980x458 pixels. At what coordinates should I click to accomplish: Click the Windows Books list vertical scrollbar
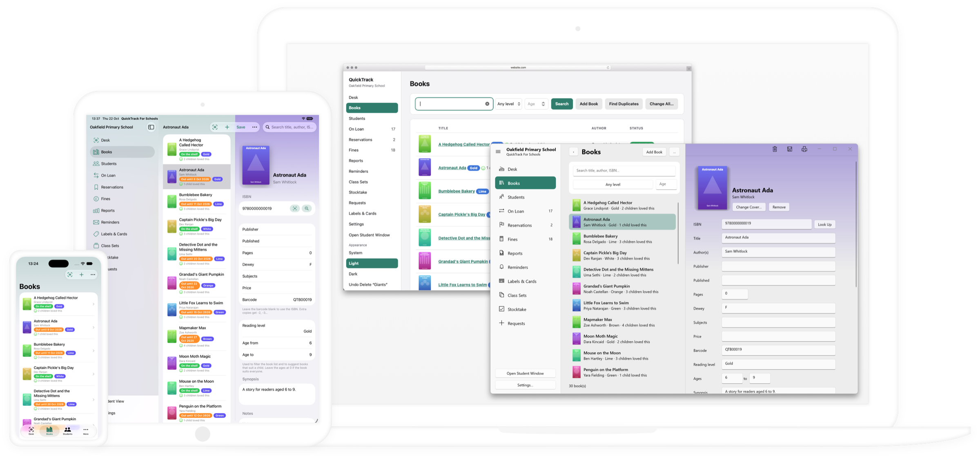tap(678, 233)
